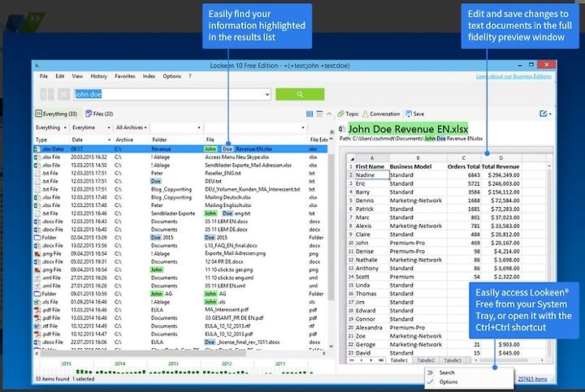Click the Excel icon of John Doe Revenue row
585x392 pixels.
[x=37, y=149]
